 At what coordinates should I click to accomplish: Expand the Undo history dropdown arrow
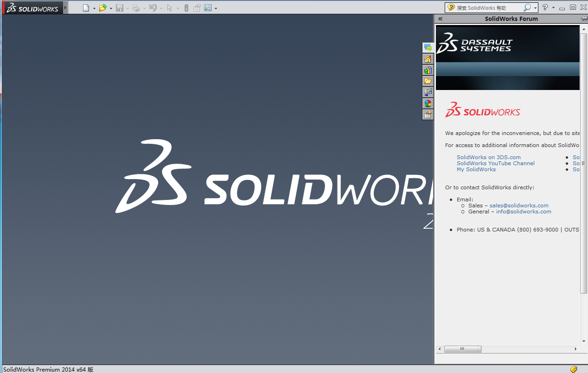[x=161, y=8]
